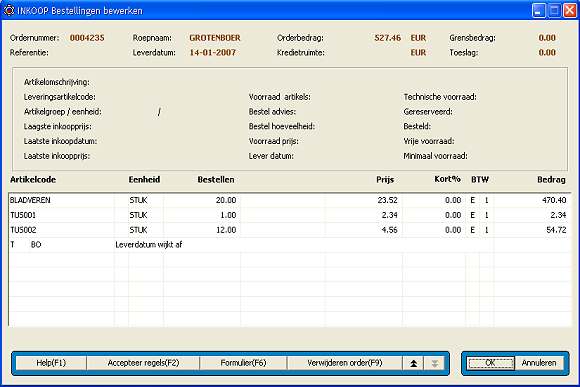
Task: Click the BO code in the text row
Action: (36, 245)
